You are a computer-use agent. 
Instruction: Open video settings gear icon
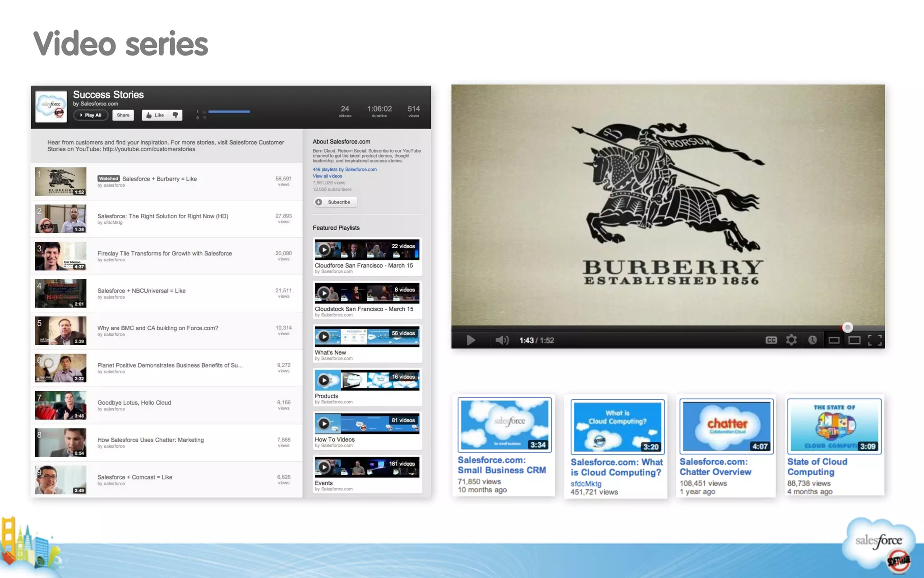(x=791, y=340)
